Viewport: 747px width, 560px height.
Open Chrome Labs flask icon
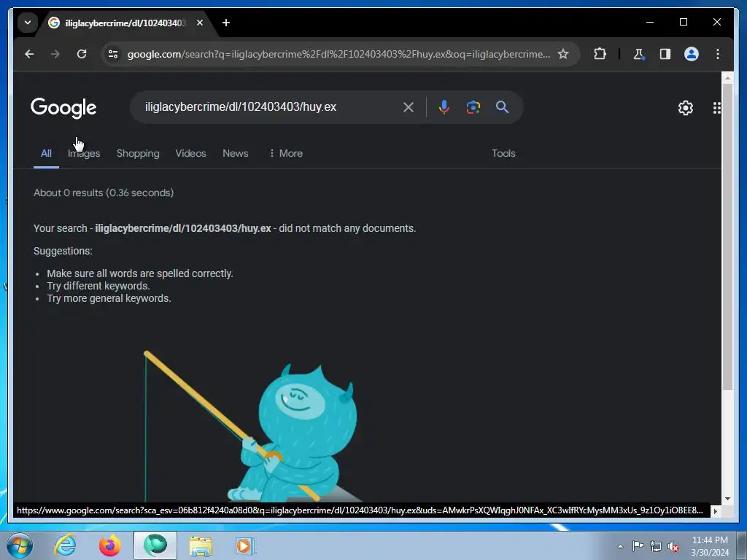pyautogui.click(x=639, y=54)
